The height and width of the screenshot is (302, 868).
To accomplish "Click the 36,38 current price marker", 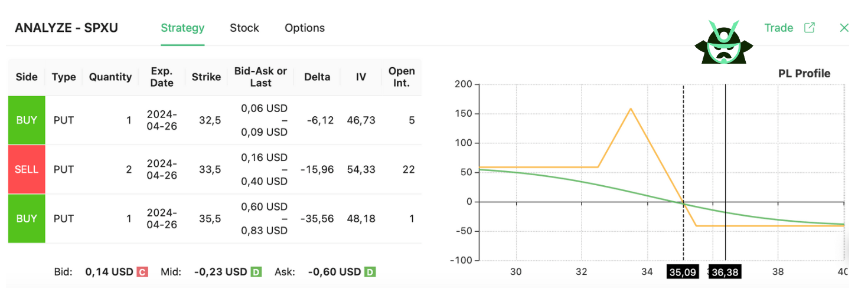I will pyautogui.click(x=725, y=272).
